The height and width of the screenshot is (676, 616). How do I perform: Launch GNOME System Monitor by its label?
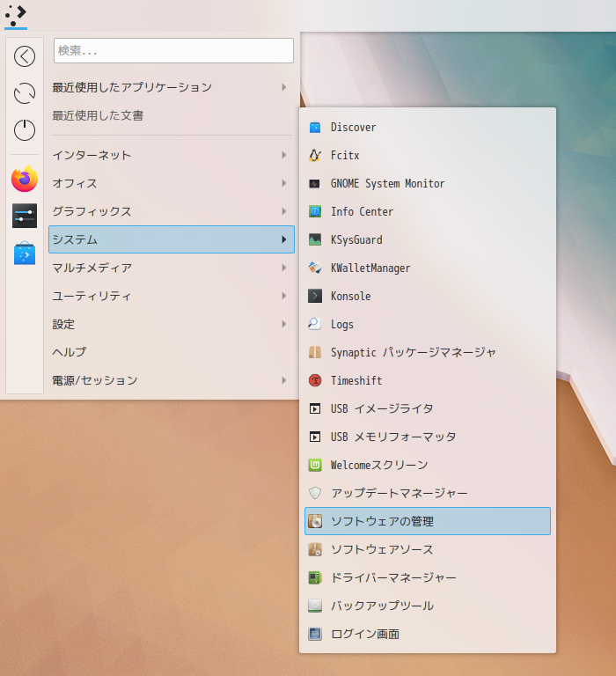click(387, 184)
